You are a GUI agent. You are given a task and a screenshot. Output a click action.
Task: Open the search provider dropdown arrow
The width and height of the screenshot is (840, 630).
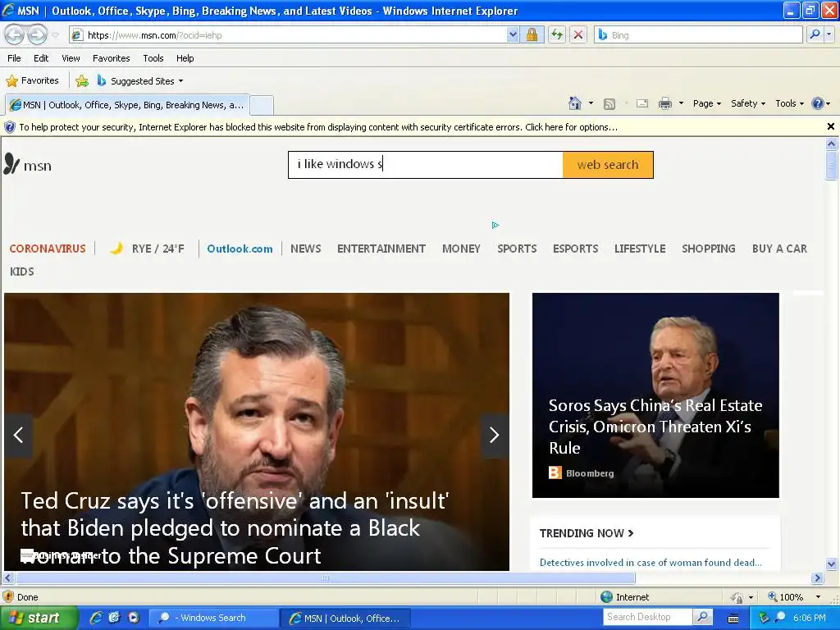point(829,34)
